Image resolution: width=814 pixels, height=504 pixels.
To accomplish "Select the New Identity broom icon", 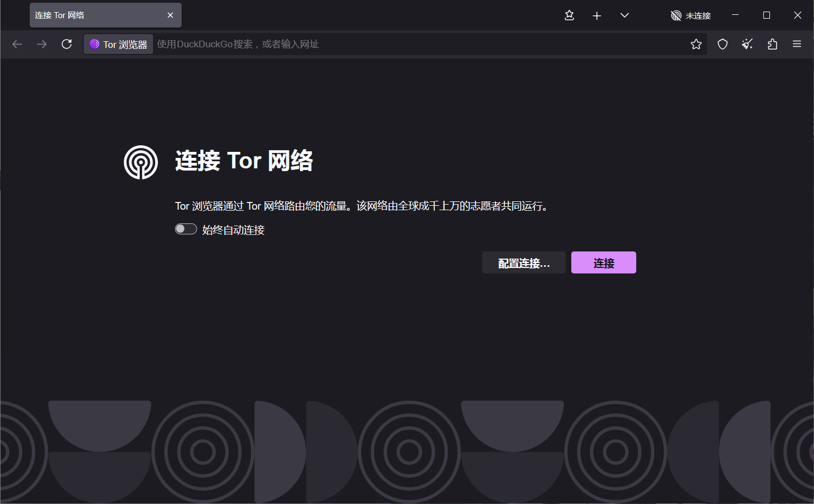I will click(x=747, y=44).
